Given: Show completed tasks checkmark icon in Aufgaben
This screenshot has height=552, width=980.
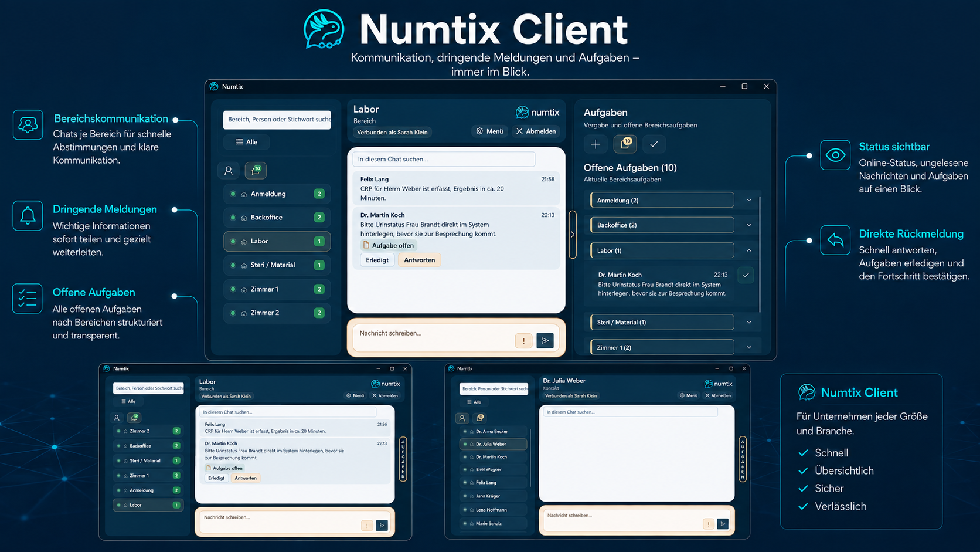Looking at the screenshot, I should click(x=654, y=144).
